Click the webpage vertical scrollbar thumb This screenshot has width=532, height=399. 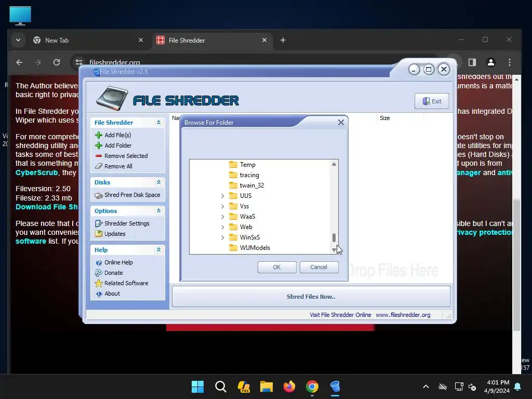click(x=516, y=264)
